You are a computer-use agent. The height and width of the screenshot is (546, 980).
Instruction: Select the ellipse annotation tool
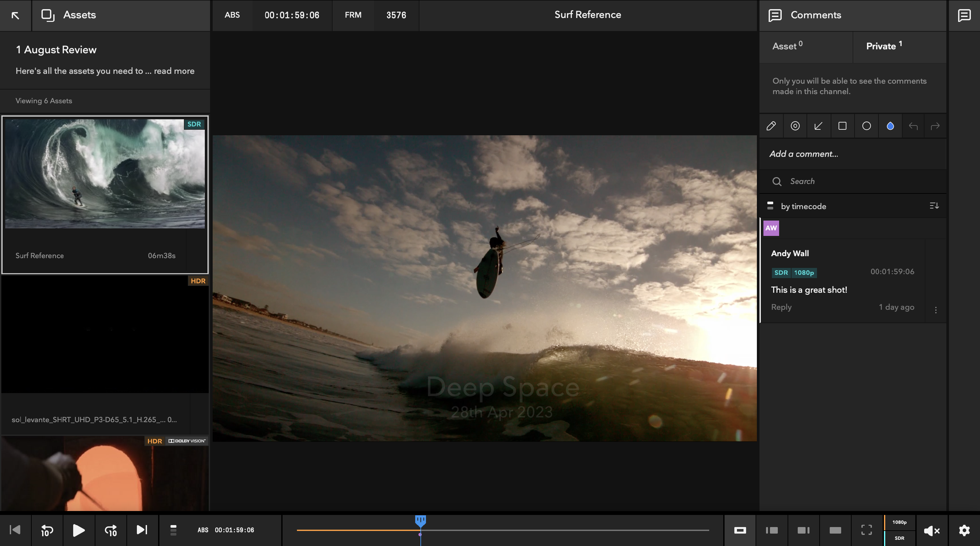click(866, 126)
